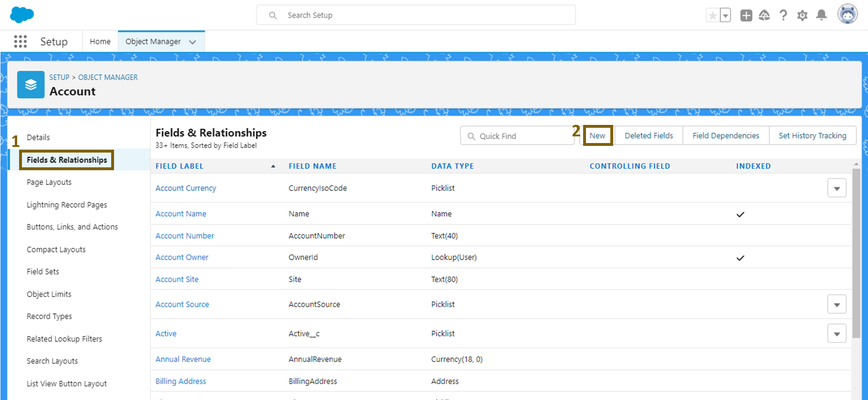Open Page Layouts in the sidebar

(49, 182)
